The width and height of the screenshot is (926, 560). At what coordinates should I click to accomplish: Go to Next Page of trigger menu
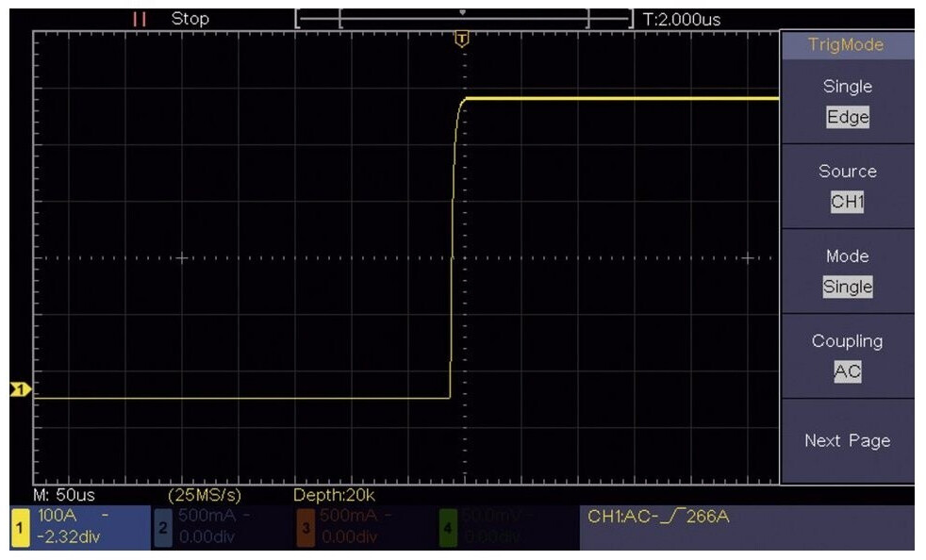click(x=847, y=441)
